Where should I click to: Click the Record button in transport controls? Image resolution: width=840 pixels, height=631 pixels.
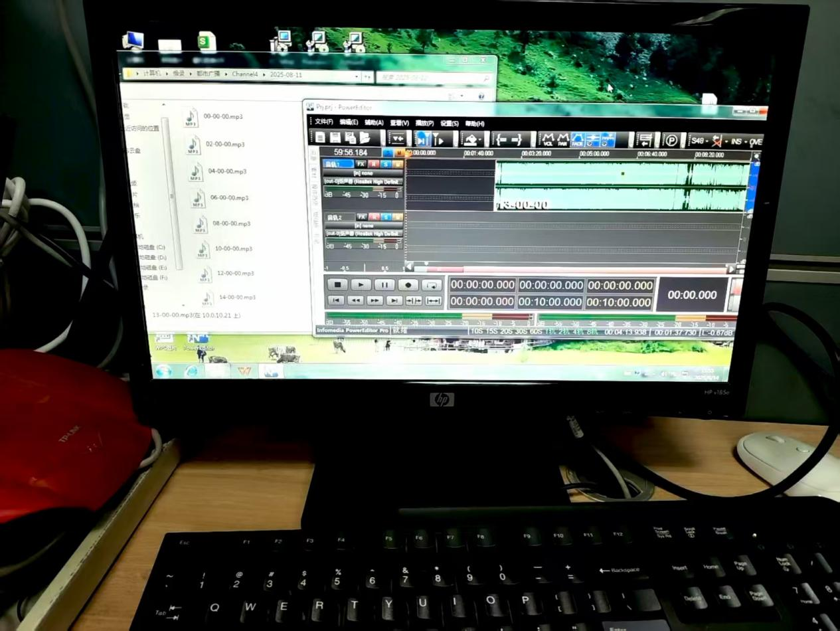pyautogui.click(x=408, y=285)
